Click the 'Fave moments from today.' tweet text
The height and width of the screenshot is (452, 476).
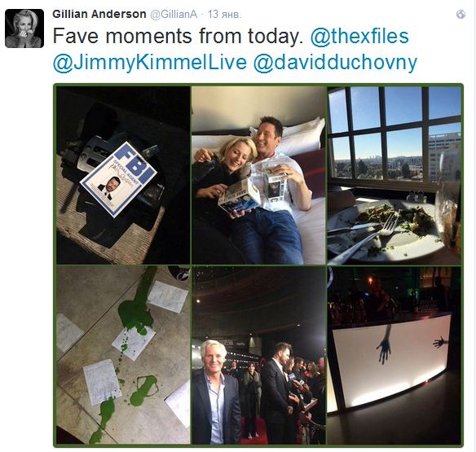pos(178,36)
